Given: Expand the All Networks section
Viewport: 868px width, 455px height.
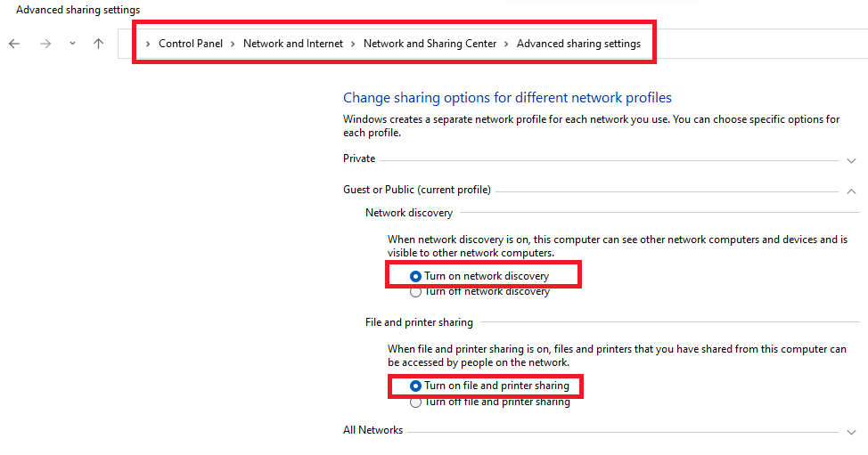Looking at the screenshot, I should pos(851,433).
